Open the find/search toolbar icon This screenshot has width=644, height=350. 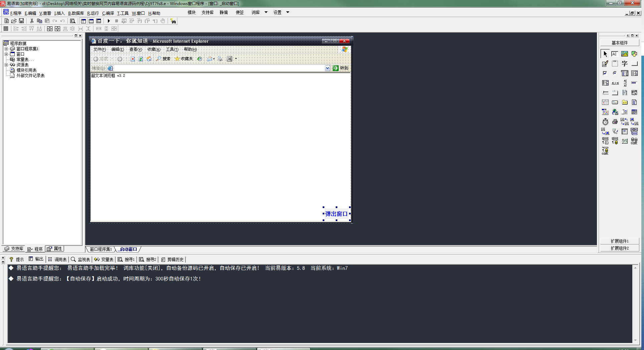(72, 21)
